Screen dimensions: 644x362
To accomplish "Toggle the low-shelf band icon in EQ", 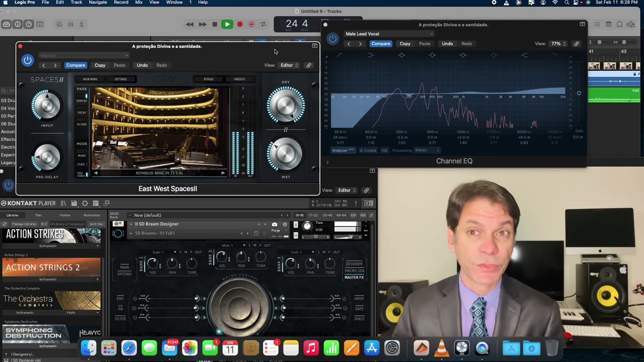I will pyautogui.click(x=371, y=55).
